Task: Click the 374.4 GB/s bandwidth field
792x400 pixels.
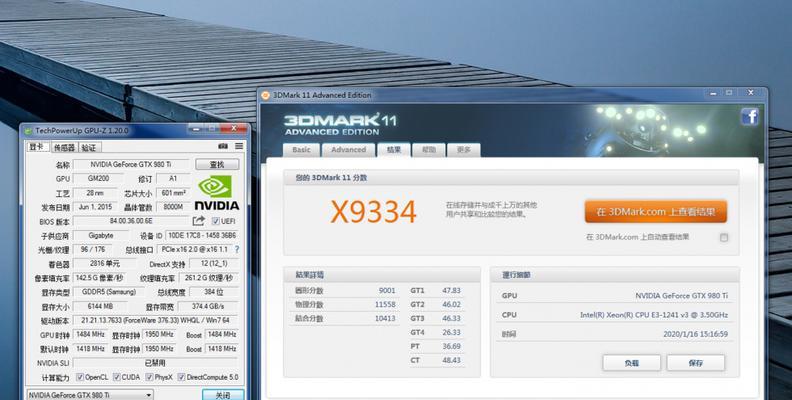Action: (208, 306)
